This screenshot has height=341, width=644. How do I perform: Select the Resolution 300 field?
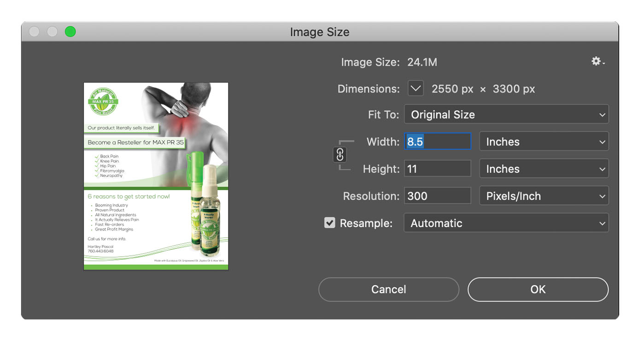[438, 196]
